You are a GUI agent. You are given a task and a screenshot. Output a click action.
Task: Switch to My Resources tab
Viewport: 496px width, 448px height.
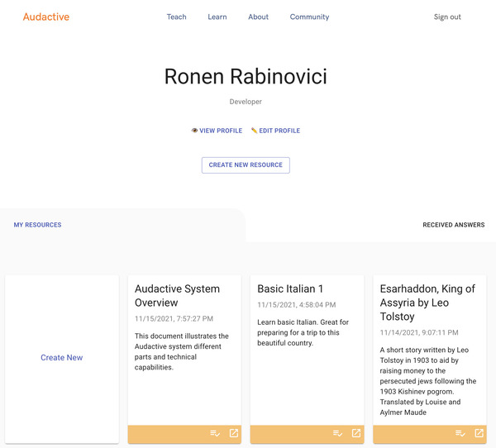coord(38,225)
